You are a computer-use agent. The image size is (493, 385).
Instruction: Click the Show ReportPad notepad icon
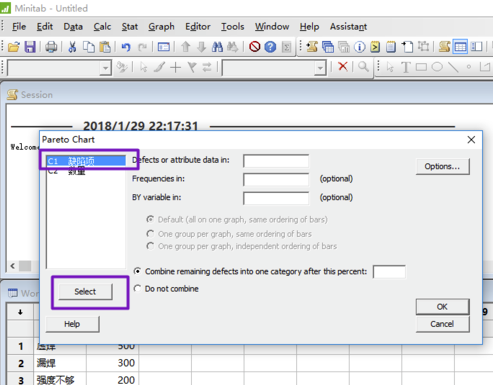click(x=391, y=47)
